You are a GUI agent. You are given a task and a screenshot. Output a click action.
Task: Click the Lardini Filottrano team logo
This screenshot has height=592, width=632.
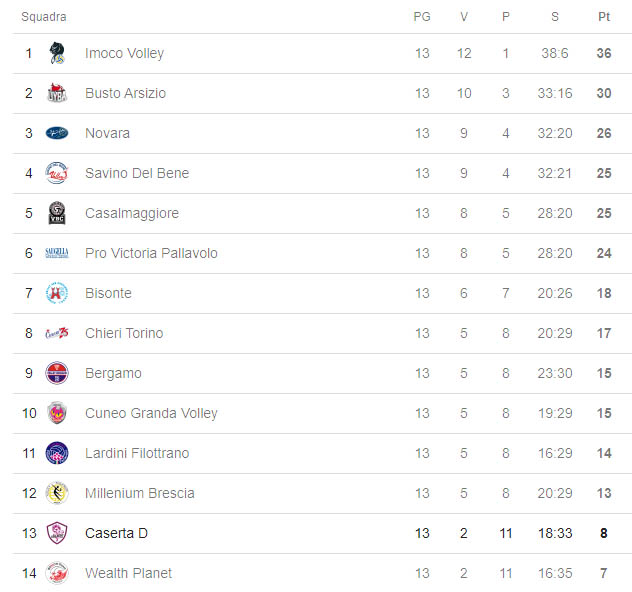(x=57, y=453)
